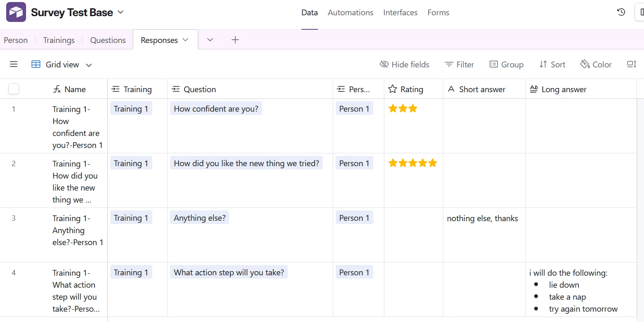Toggle the select-all rows checkbox
Screen dimensions: 644x322
coord(14,89)
